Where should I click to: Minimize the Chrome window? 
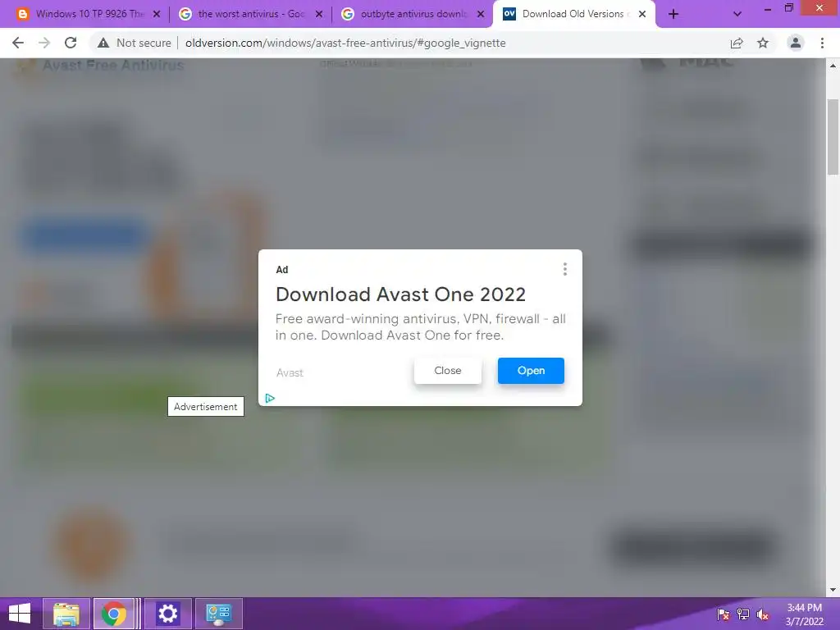[x=767, y=8]
